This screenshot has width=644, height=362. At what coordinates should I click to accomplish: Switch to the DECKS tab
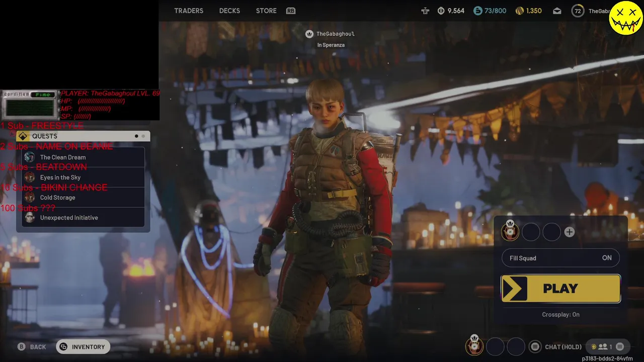pyautogui.click(x=229, y=11)
